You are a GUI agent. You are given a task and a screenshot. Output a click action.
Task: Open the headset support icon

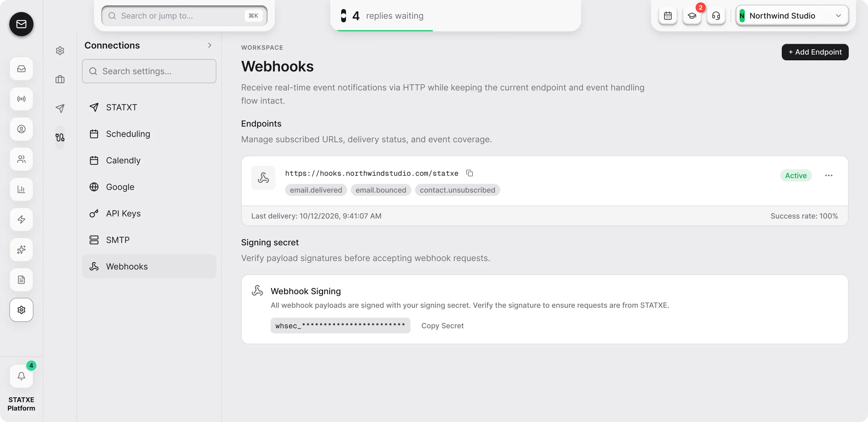tap(716, 16)
